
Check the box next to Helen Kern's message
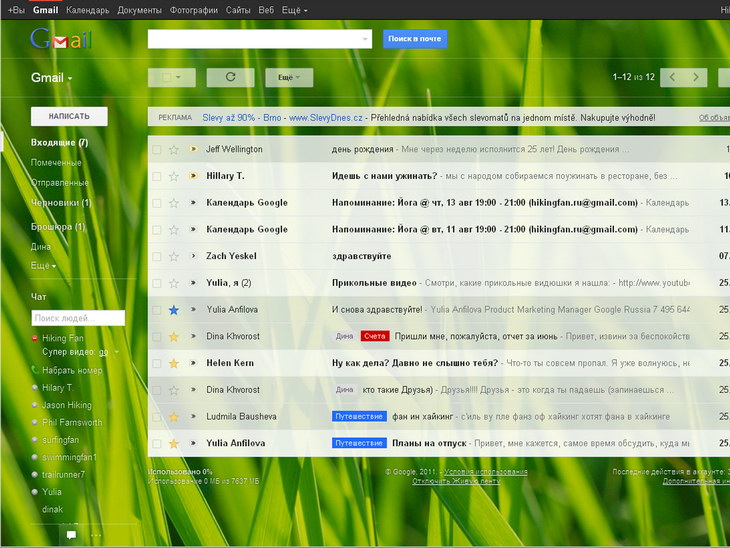(x=156, y=363)
